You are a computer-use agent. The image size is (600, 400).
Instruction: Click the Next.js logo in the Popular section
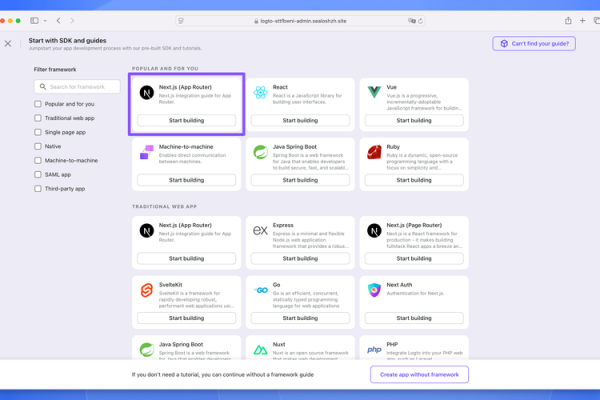pos(147,93)
